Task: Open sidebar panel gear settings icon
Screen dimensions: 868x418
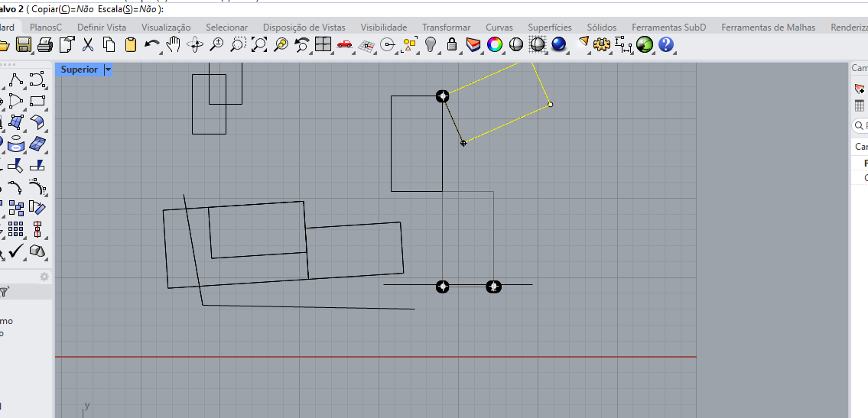Action: pyautogui.click(x=44, y=277)
